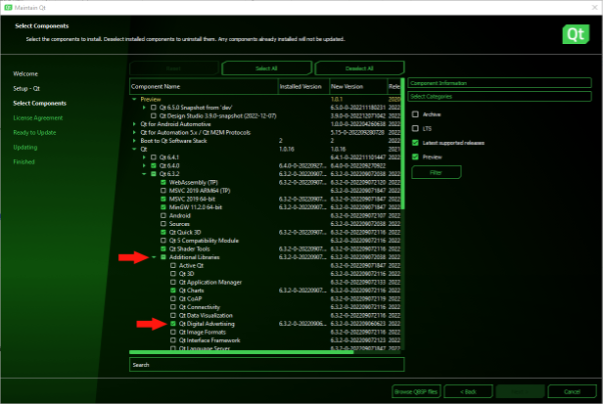Uncheck Latest supported releases

(x=415, y=142)
